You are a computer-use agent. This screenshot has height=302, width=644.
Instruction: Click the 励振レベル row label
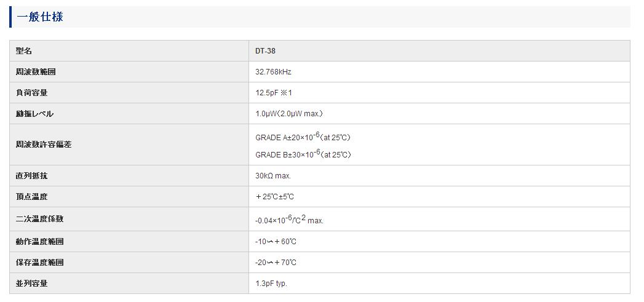pos(34,114)
